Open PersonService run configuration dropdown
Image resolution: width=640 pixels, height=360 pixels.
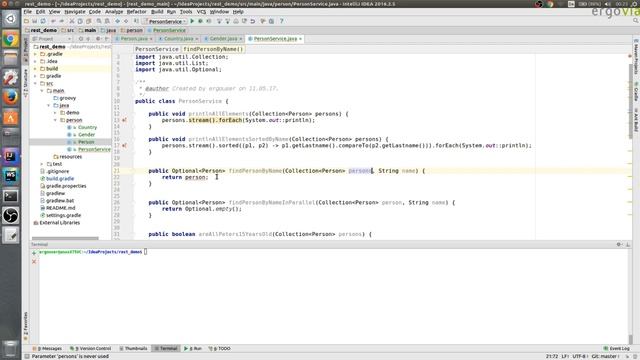[x=165, y=21]
